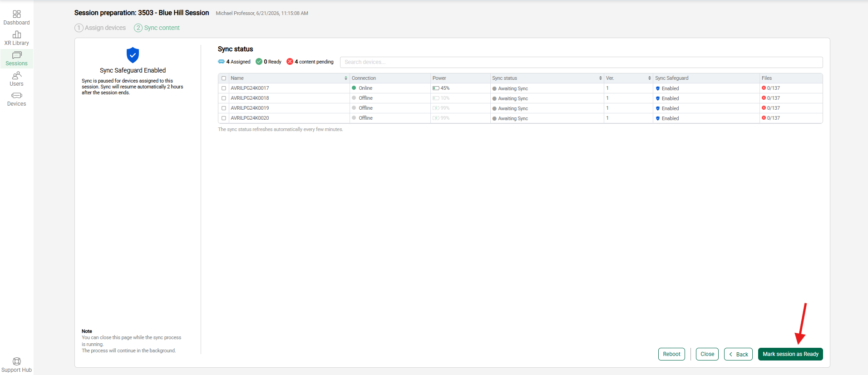Click the Offline text for AVRILPG24K0020
This screenshot has height=375, width=868.
pos(365,118)
